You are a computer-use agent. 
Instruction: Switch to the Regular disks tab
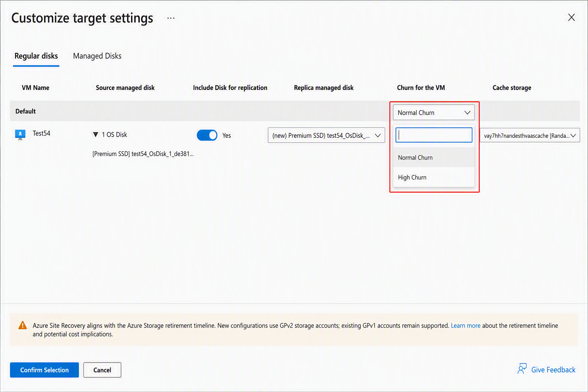pos(36,56)
